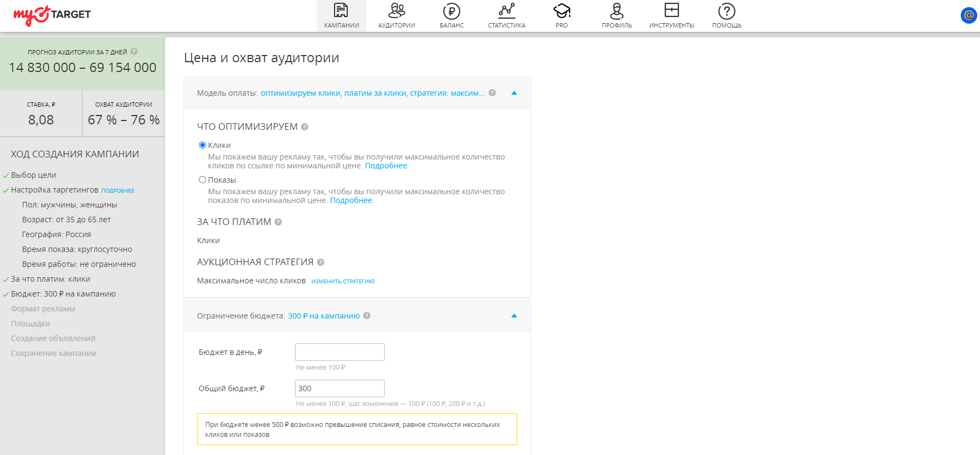Open the Профиль user icon
The image size is (980, 455).
(616, 10)
